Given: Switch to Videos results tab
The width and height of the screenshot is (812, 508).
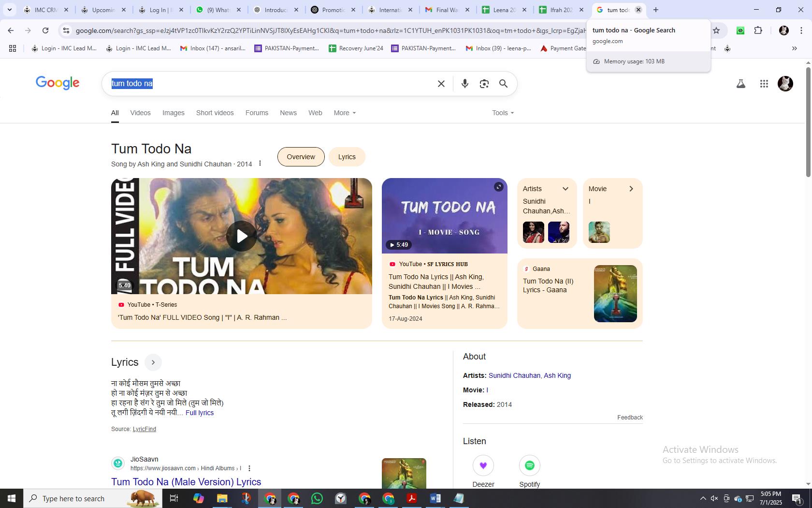Looking at the screenshot, I should coord(140,113).
